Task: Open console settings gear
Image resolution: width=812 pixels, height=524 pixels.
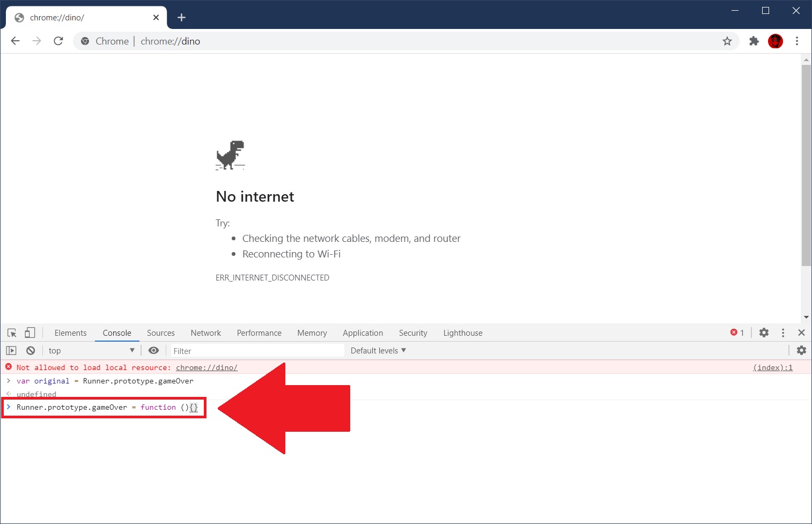Action: coord(801,351)
